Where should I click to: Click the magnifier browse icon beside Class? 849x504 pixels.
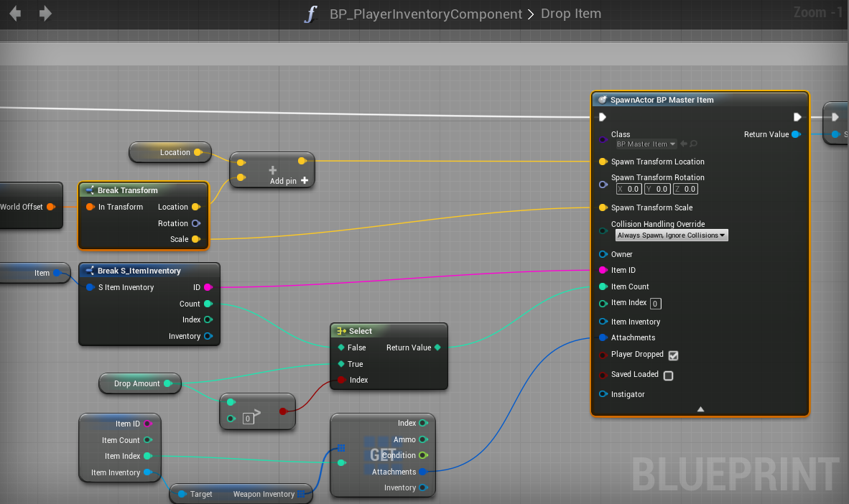click(x=693, y=144)
